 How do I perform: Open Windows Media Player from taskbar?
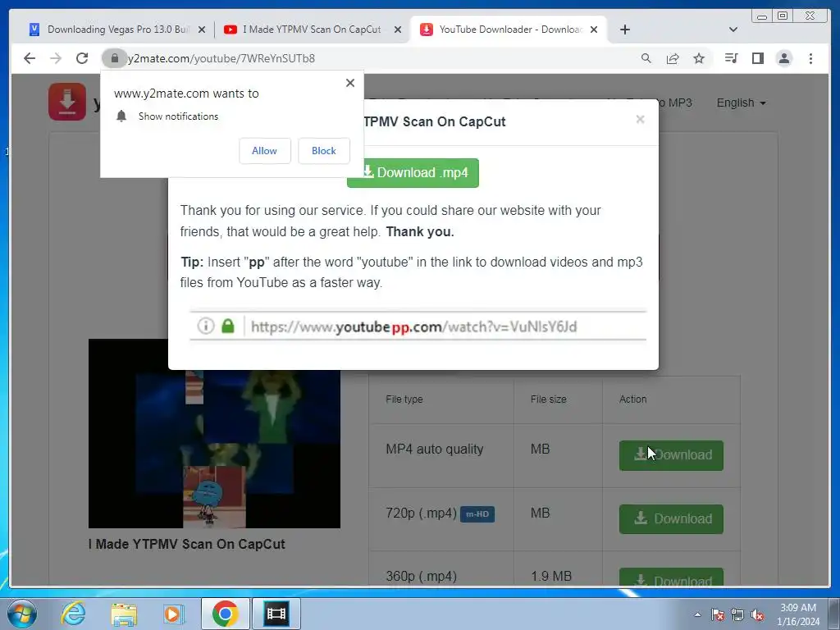173,614
